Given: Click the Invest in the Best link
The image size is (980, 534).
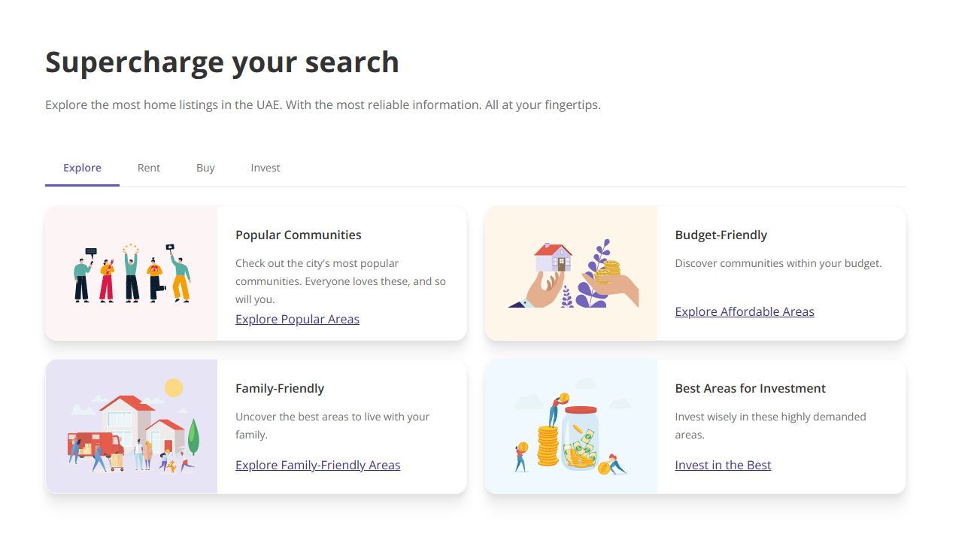Looking at the screenshot, I should click(723, 465).
